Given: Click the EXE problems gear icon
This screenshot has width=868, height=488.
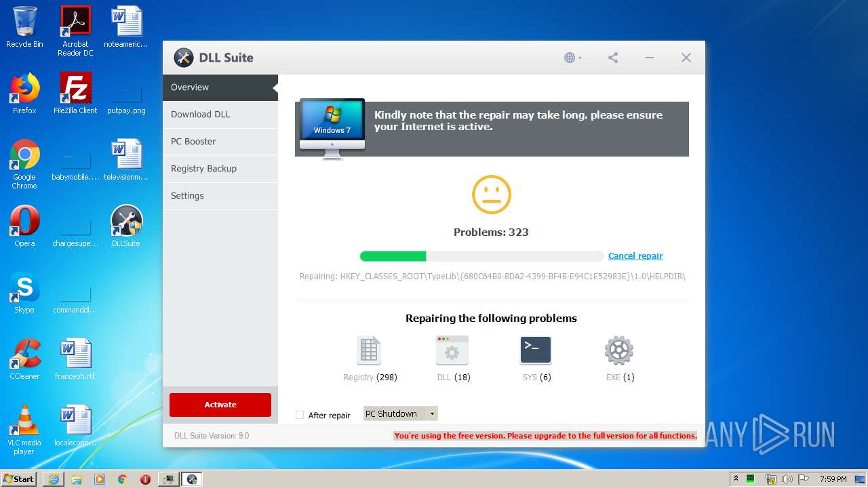Looking at the screenshot, I should point(619,350).
